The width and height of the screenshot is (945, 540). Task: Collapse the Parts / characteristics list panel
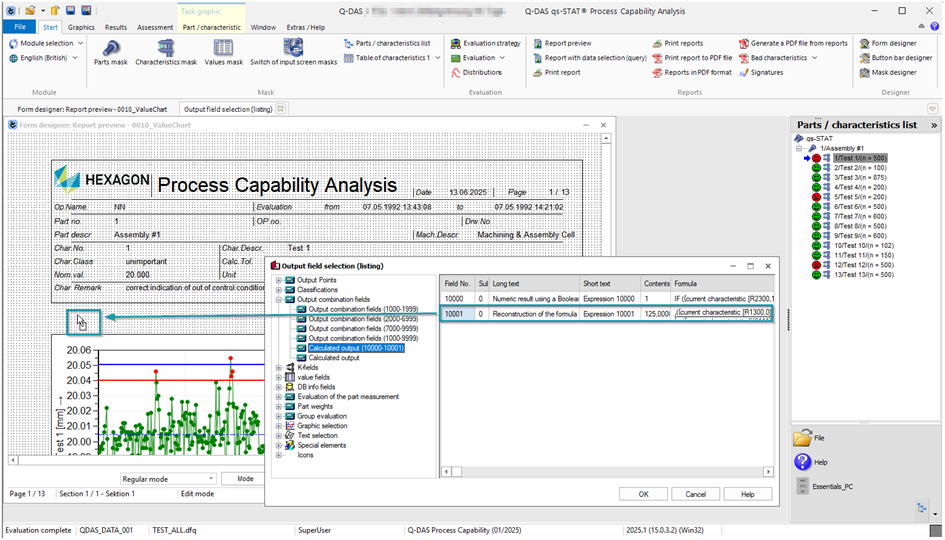tap(934, 125)
